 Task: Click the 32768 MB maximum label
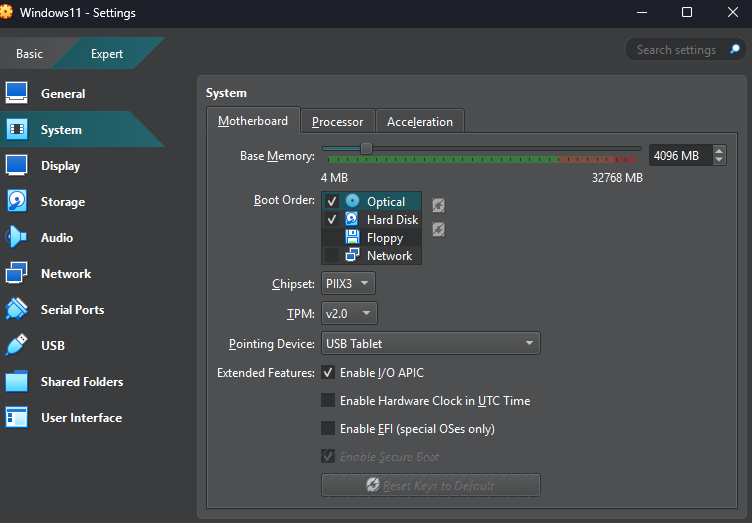pyautogui.click(x=617, y=178)
